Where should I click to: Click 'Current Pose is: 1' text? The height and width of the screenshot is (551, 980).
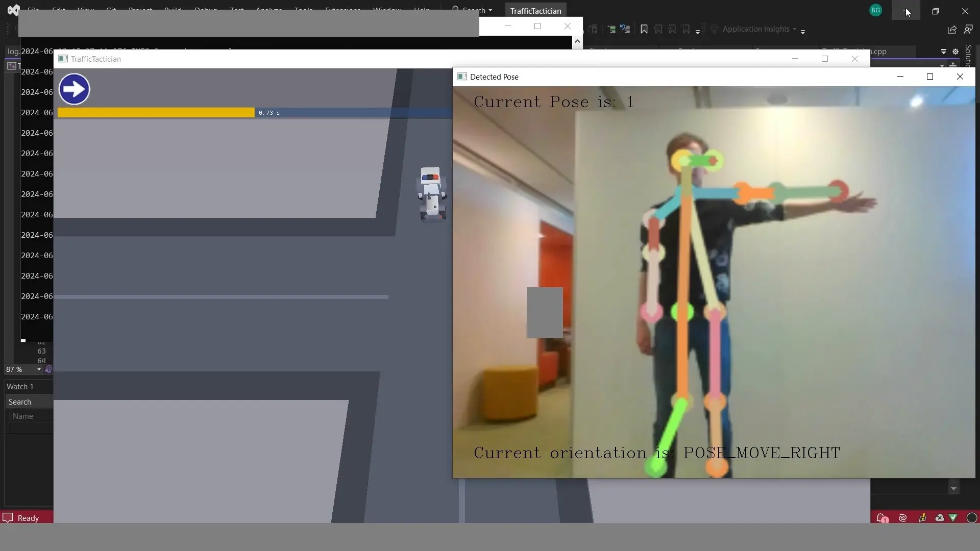(553, 102)
